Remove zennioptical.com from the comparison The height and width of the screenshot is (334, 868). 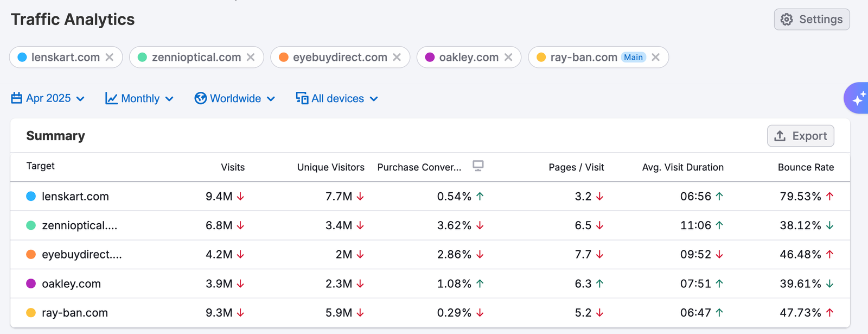click(x=251, y=57)
